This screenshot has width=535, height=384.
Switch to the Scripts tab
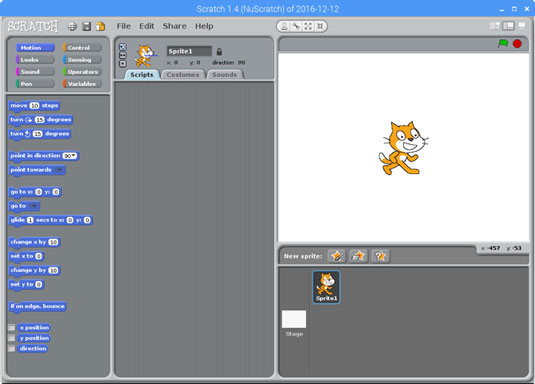142,75
